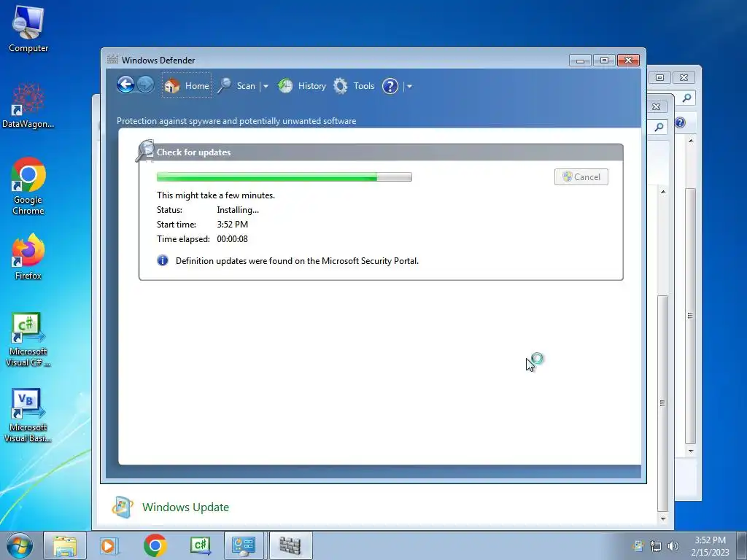
Task: Cancel the update check
Action: tap(581, 176)
